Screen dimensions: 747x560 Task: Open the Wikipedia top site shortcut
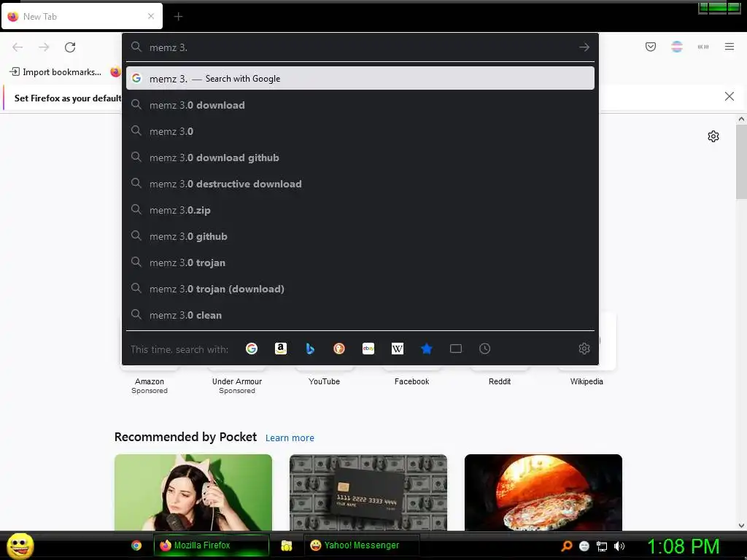point(587,381)
